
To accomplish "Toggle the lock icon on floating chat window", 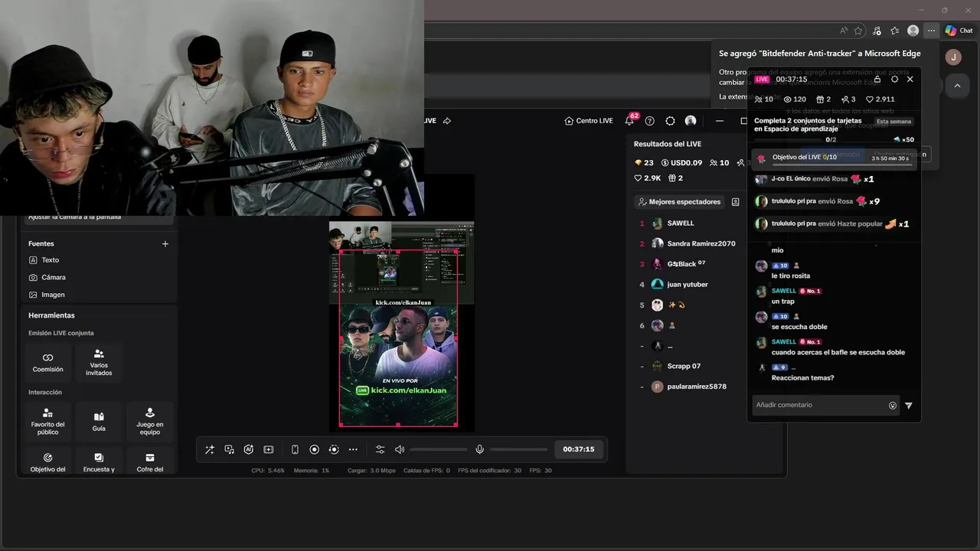I will 877,79.
